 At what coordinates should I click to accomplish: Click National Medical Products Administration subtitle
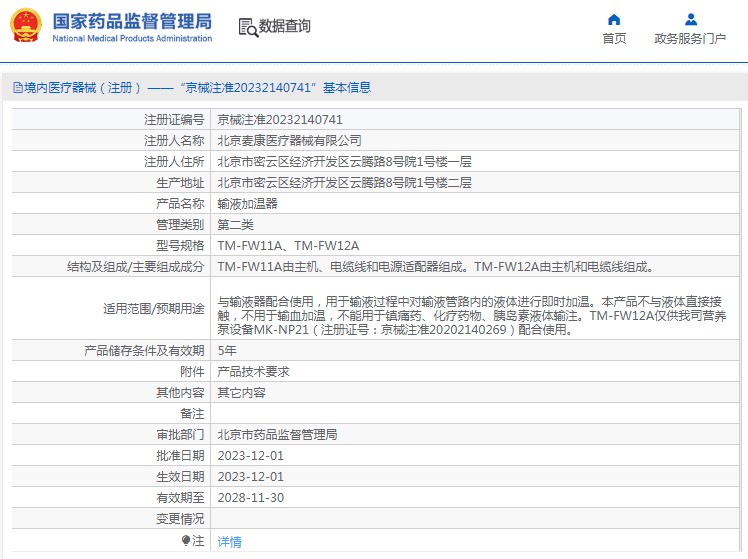(x=132, y=38)
